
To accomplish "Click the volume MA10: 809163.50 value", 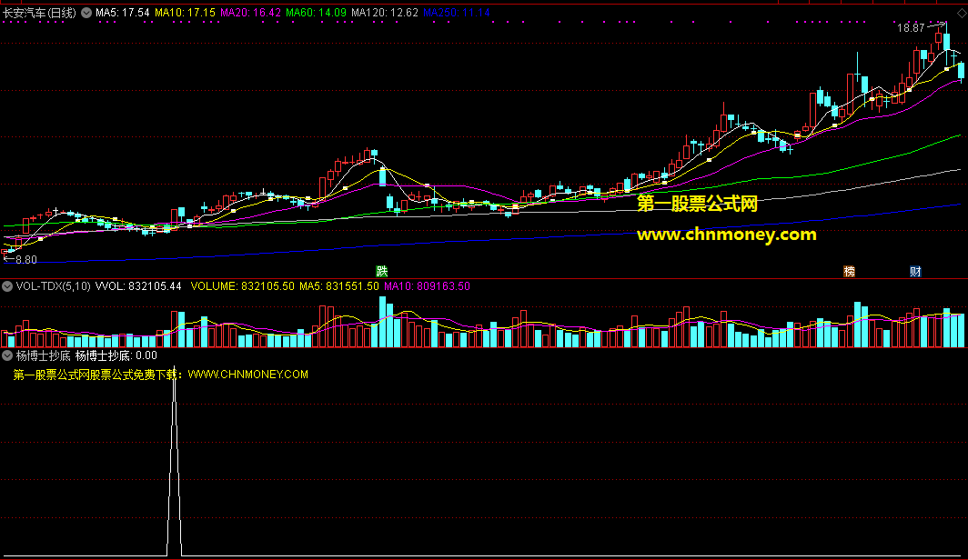I will click(428, 286).
